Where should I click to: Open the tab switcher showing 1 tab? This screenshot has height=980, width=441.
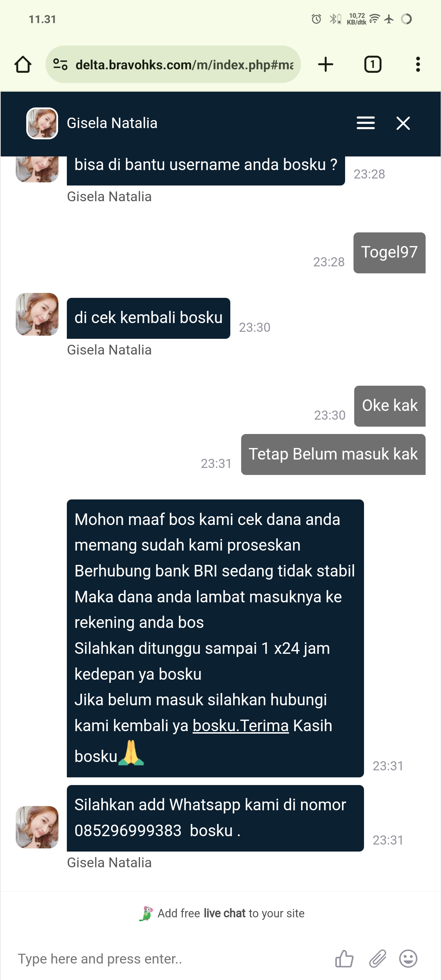[372, 64]
